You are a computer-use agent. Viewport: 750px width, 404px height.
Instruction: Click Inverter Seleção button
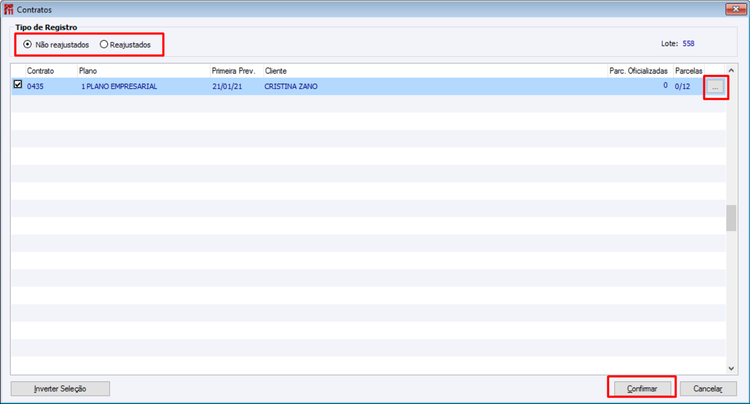(60, 389)
